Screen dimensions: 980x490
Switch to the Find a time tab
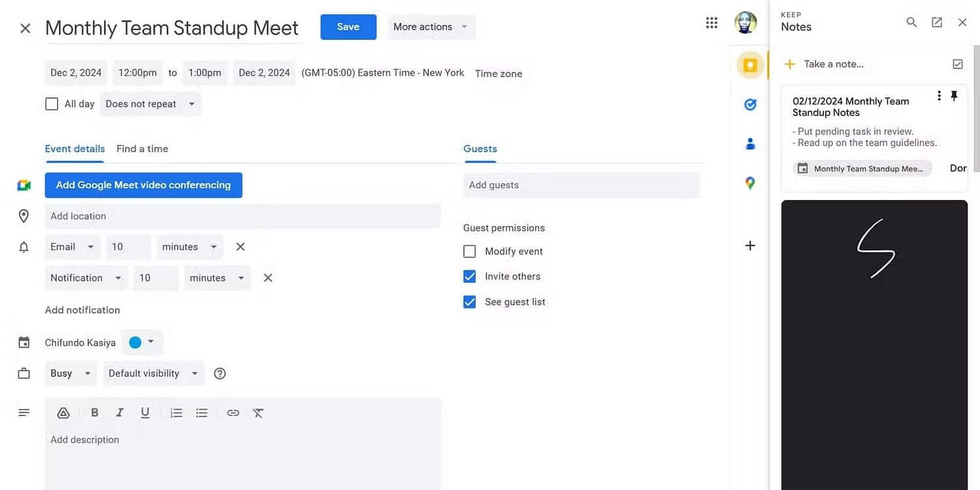click(142, 148)
